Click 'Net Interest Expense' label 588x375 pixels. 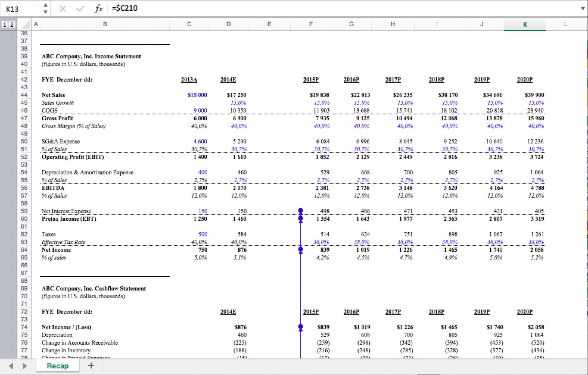(66, 211)
